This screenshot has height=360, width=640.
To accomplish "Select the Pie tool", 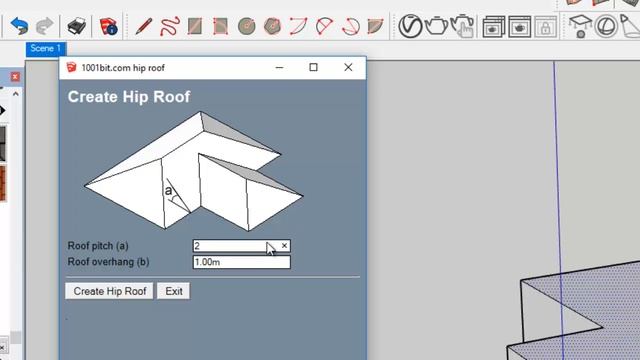I will click(375, 27).
